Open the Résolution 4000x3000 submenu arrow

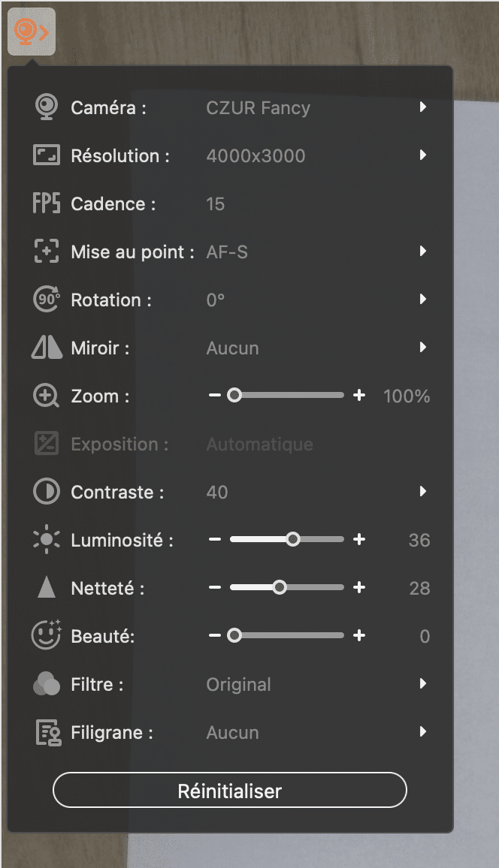coord(423,155)
